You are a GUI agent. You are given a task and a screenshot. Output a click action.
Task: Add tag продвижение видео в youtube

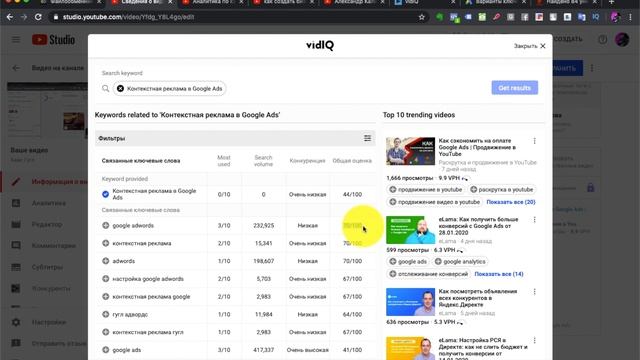435,202
